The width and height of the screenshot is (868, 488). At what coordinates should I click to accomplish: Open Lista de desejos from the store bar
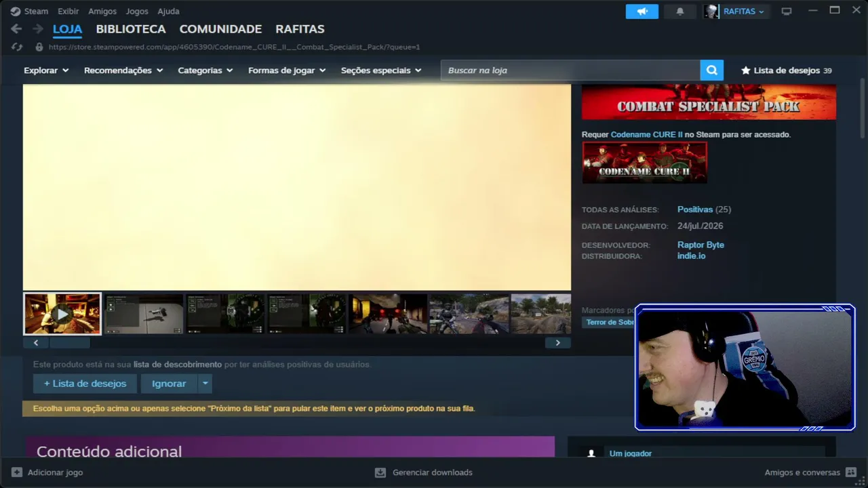(x=787, y=70)
